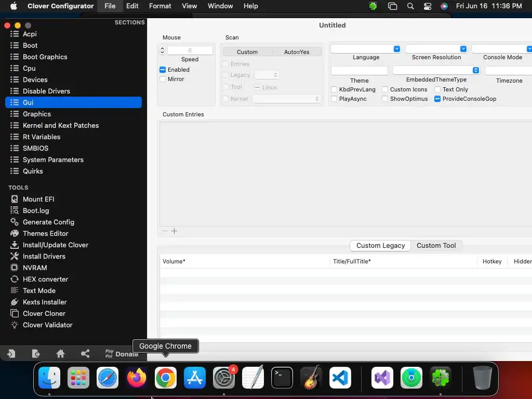Switch to the Custom Tool tab

436,246
